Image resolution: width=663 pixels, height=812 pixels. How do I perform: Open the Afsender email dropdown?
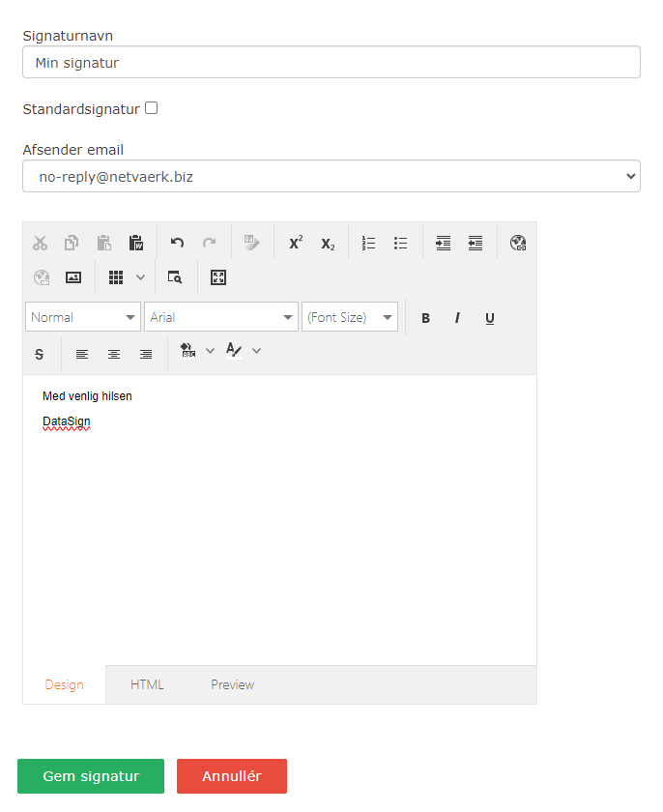pyautogui.click(x=331, y=176)
